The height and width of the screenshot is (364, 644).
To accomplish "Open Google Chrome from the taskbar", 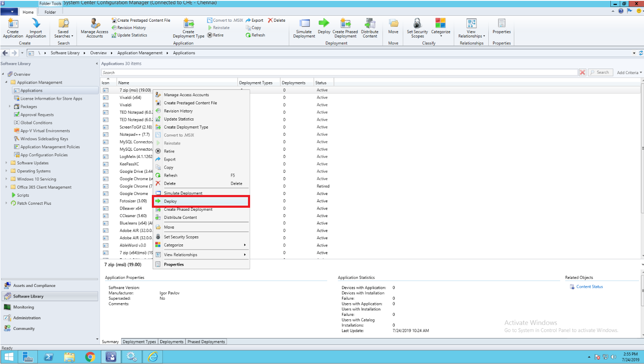I will click(x=90, y=356).
